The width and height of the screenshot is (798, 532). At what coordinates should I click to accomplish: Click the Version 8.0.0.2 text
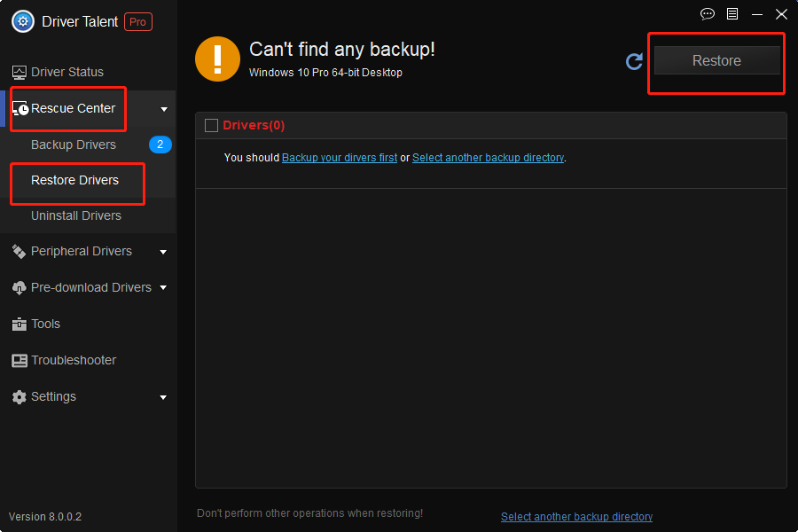45,517
